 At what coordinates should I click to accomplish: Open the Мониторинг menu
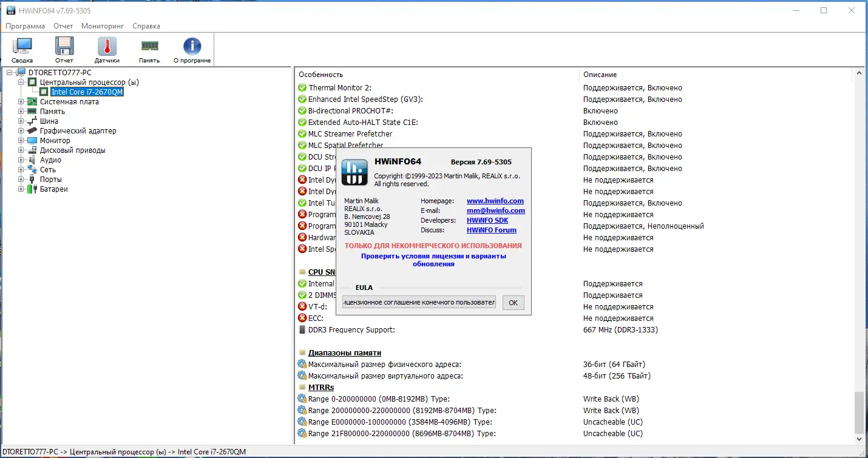pos(103,26)
